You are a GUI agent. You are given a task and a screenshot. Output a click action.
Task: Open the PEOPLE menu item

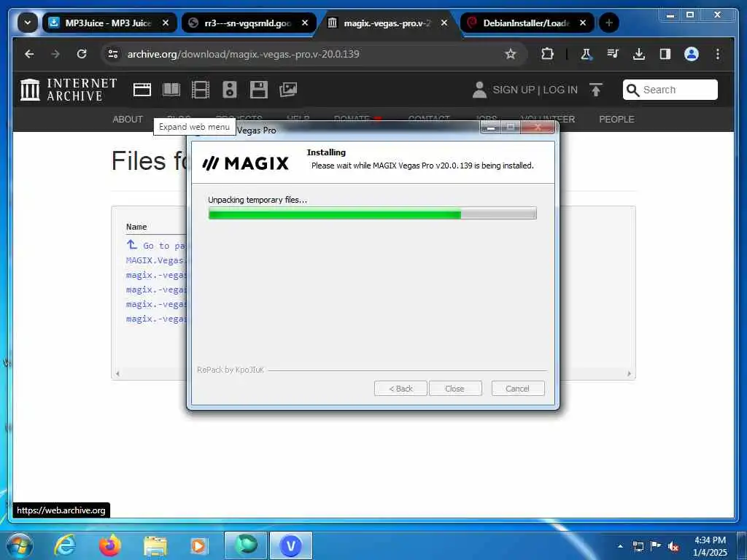click(x=616, y=120)
